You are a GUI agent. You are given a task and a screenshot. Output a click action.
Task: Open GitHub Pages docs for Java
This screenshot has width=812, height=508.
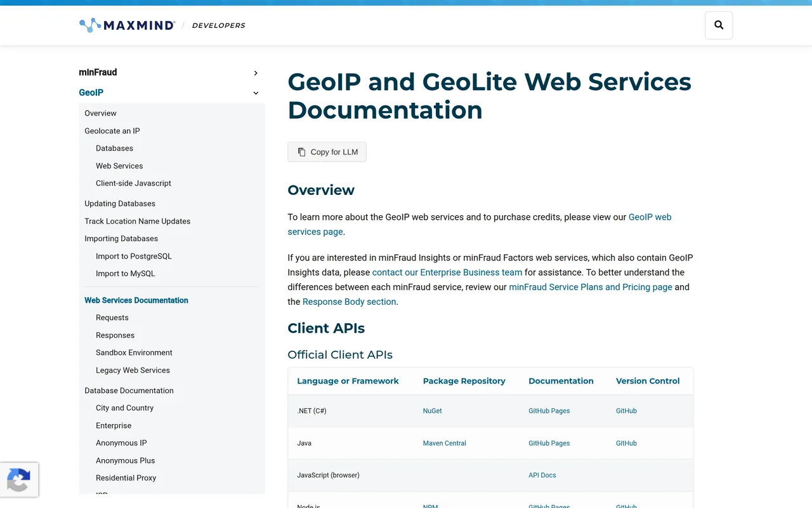point(549,443)
